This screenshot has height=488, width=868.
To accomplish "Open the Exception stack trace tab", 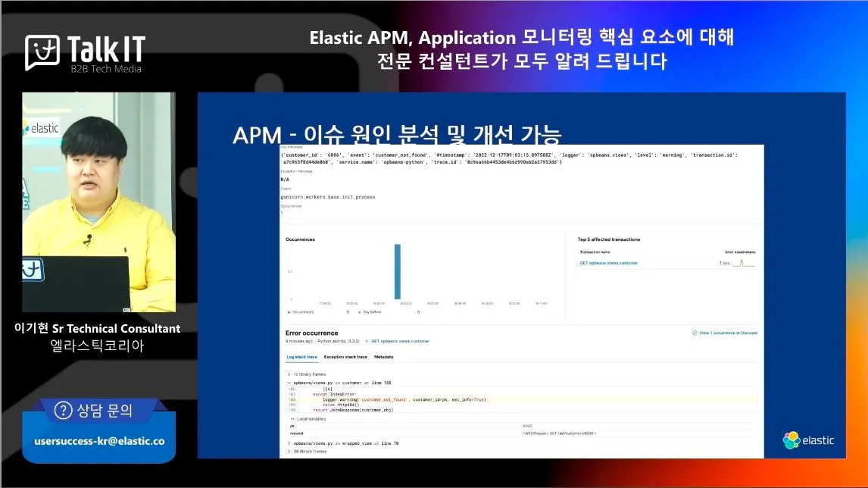I will point(345,357).
